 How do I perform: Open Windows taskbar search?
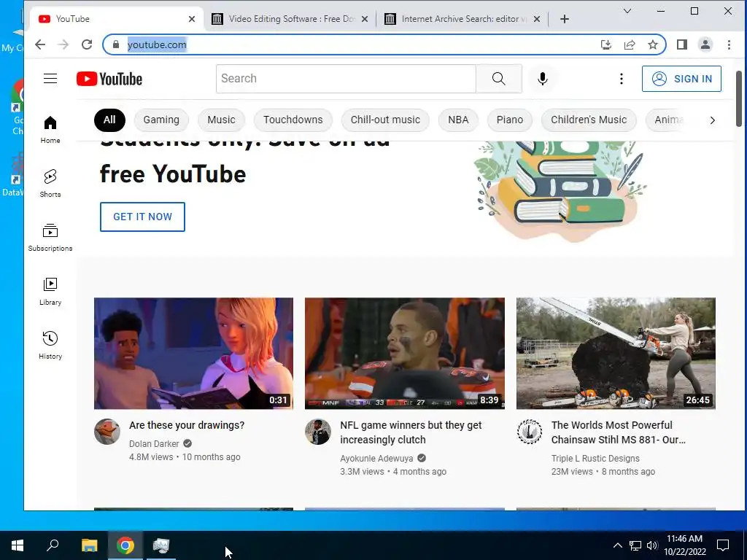pos(53,545)
